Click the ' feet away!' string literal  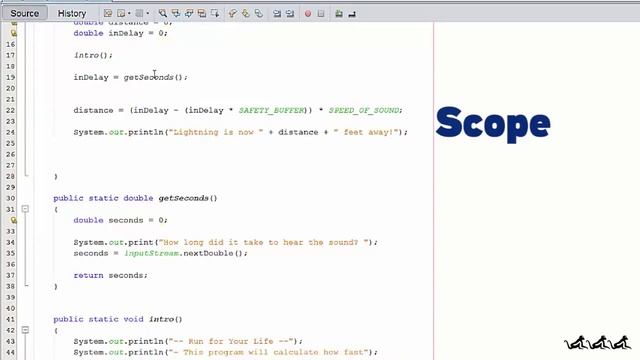click(366, 132)
